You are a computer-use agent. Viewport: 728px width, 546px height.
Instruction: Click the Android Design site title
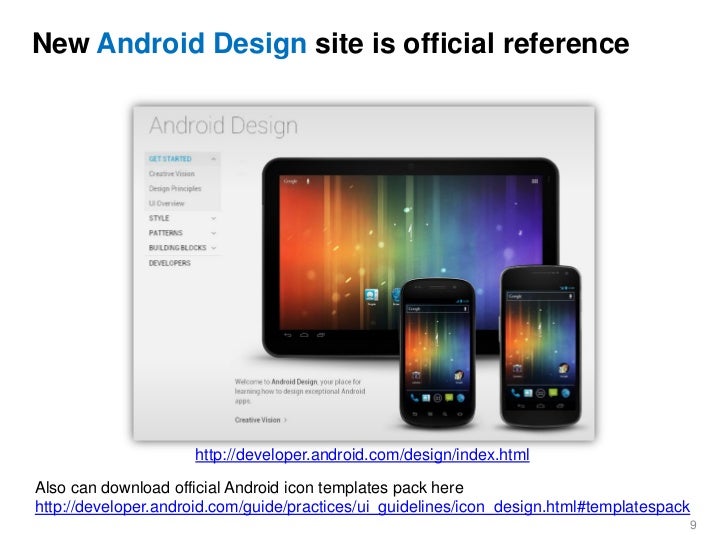point(223,126)
